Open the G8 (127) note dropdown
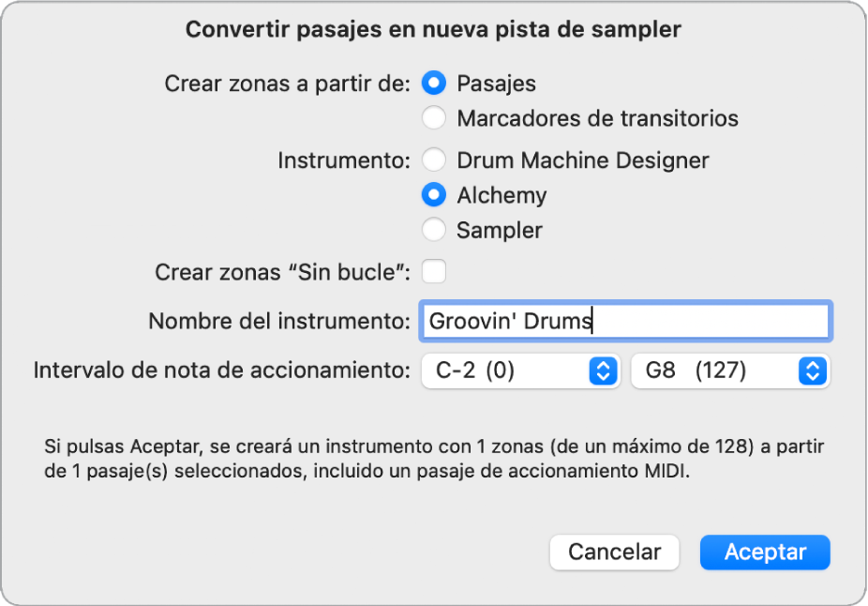 (x=717, y=371)
